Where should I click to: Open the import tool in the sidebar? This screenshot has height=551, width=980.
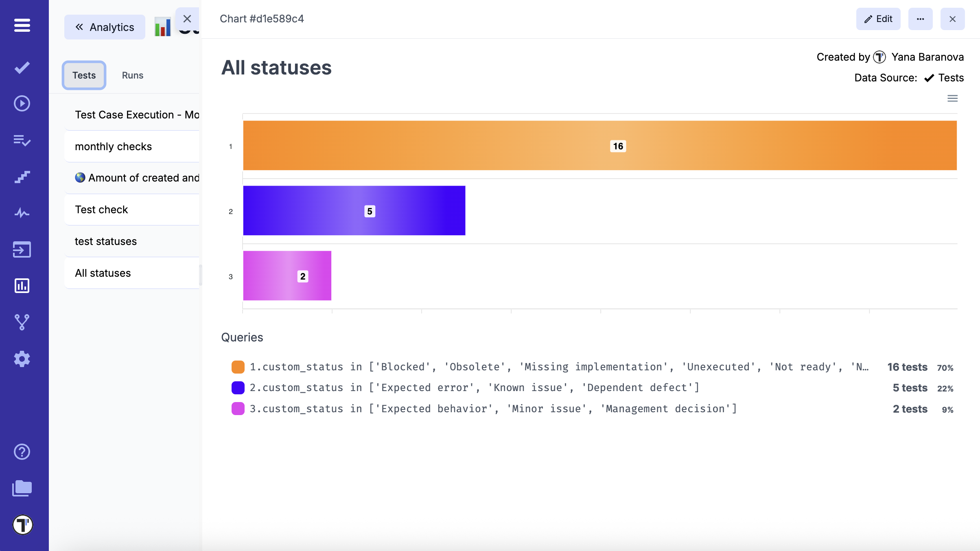pos(22,249)
